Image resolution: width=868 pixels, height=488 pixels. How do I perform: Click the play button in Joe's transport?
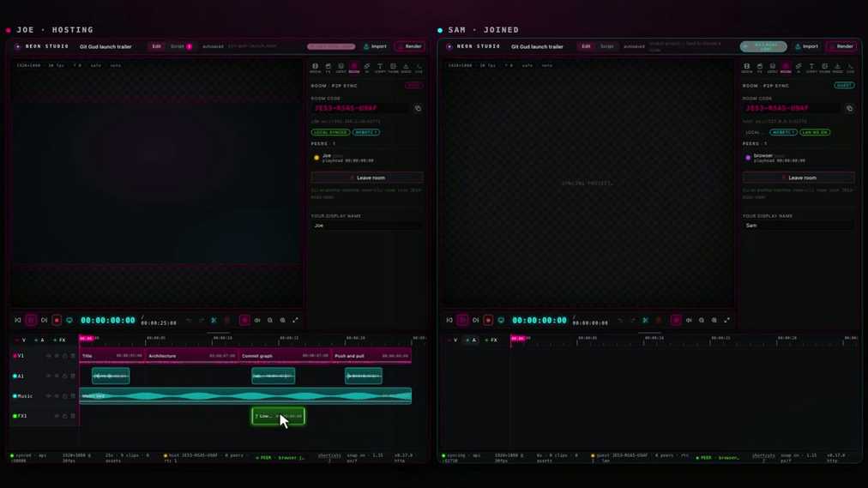click(x=31, y=320)
